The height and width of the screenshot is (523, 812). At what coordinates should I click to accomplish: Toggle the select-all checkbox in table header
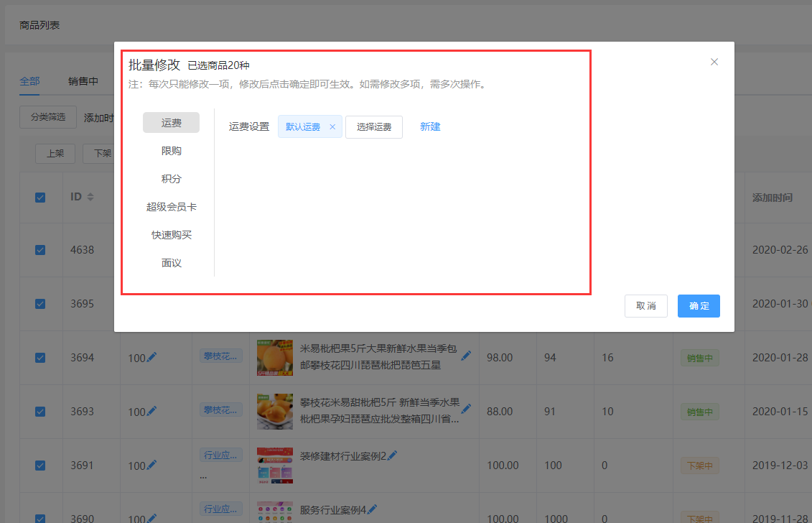pos(40,198)
